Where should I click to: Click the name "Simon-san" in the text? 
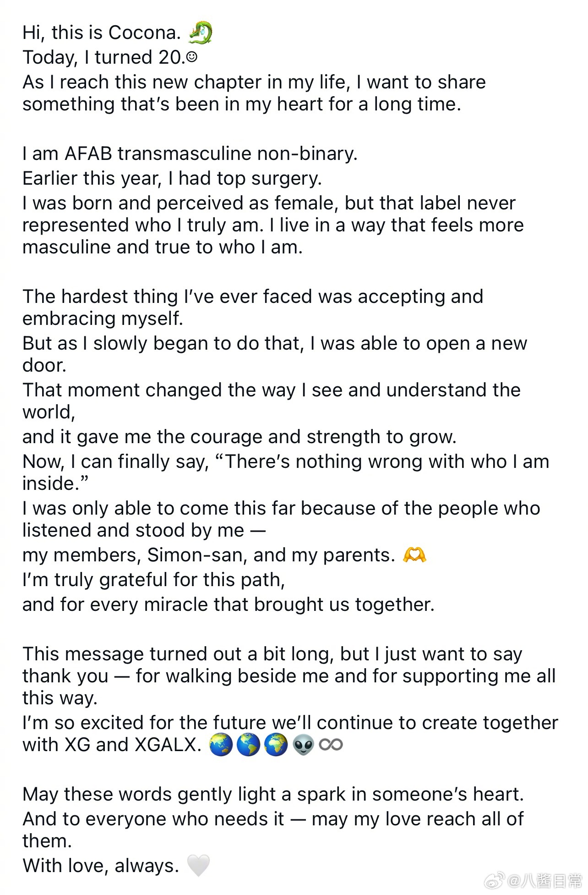pos(197,555)
